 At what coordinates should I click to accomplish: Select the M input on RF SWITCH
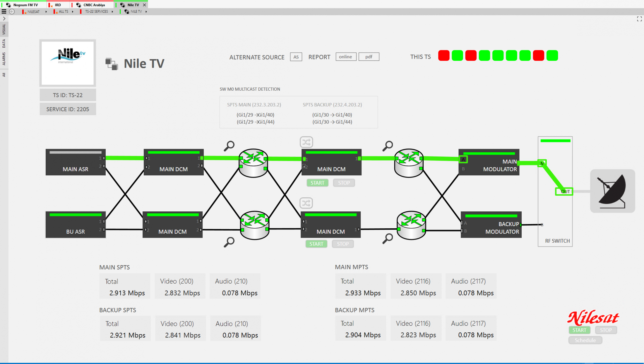click(542, 163)
